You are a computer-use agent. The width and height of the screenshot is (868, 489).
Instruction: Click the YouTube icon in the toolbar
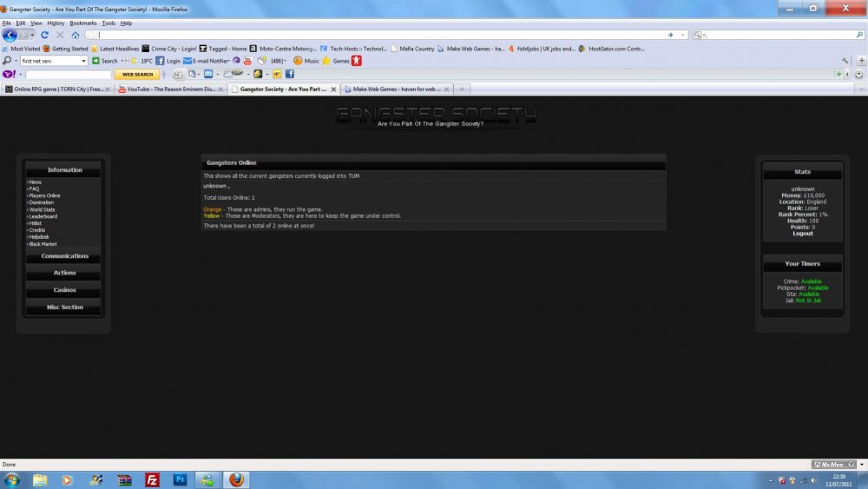coord(247,61)
